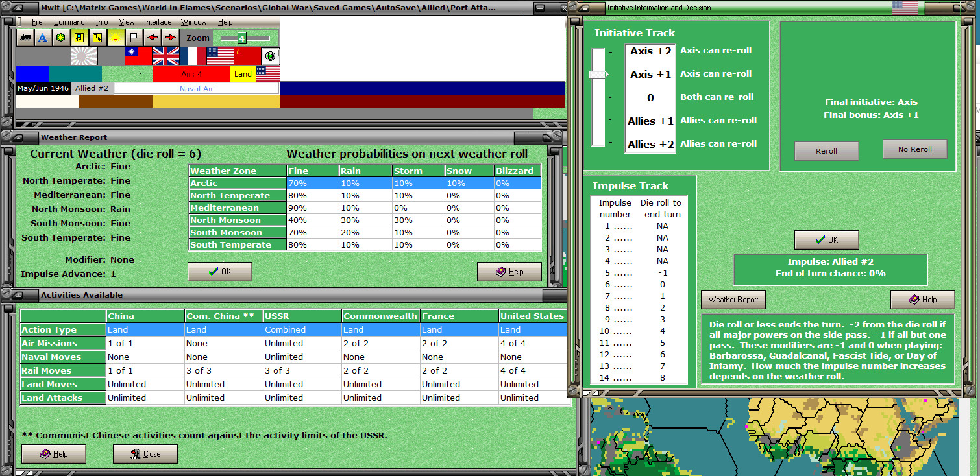The height and width of the screenshot is (476, 980).
Task: Click the USSR Combined action type cell
Action: point(302,330)
